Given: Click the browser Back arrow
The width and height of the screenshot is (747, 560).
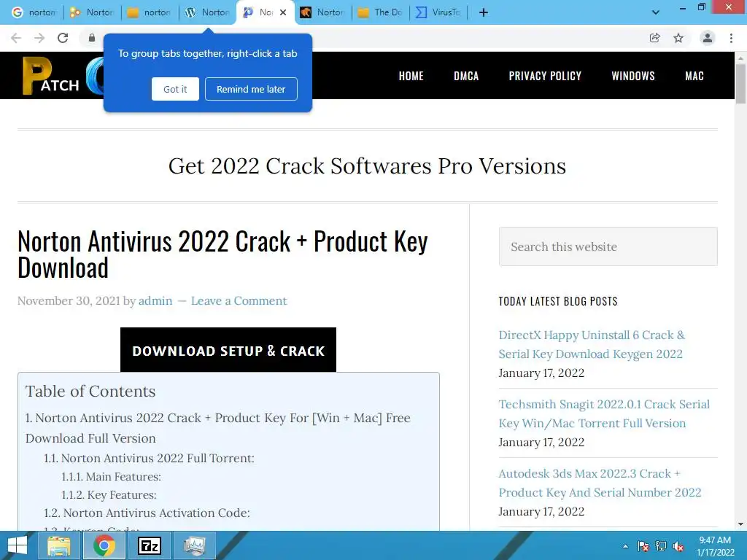Looking at the screenshot, I should [16, 38].
